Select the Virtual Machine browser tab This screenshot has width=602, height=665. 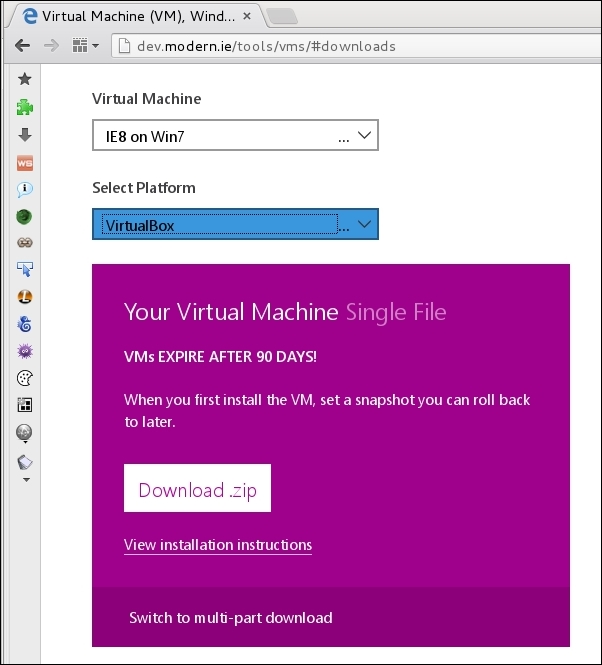click(137, 17)
